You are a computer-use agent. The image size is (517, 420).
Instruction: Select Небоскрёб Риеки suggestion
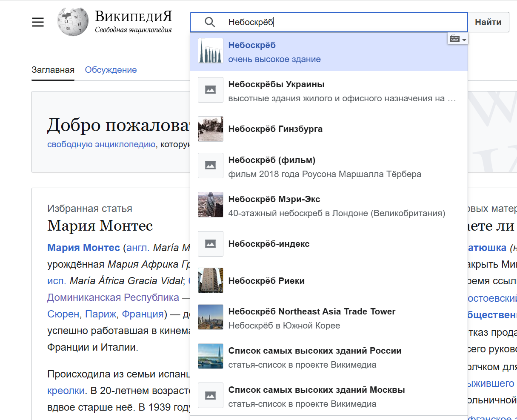click(x=329, y=281)
